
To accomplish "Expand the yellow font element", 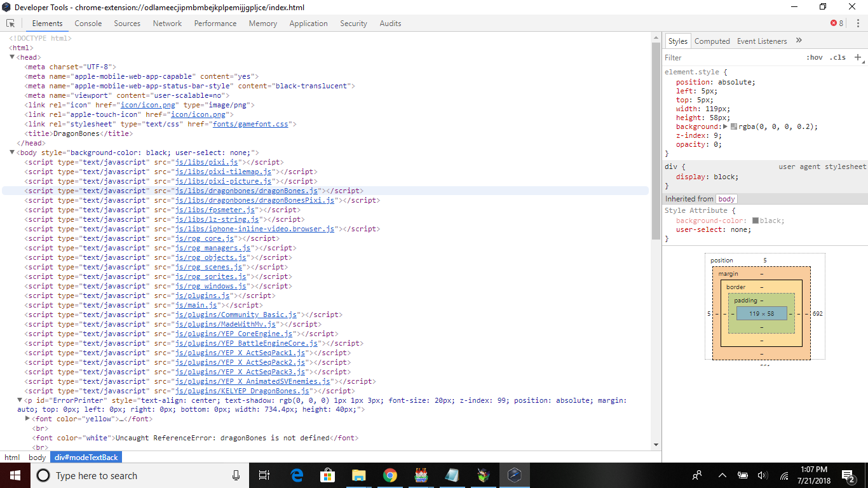I will pos(27,419).
